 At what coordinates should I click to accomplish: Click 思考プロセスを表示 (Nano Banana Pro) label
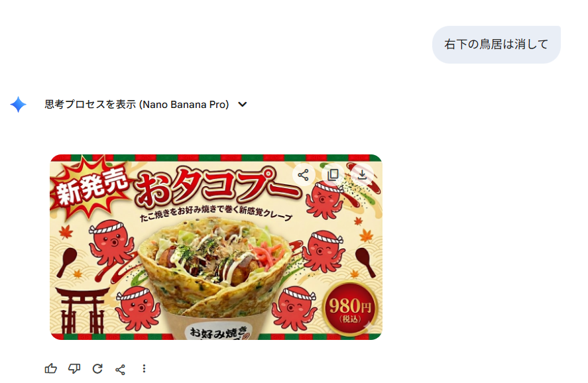137,105
